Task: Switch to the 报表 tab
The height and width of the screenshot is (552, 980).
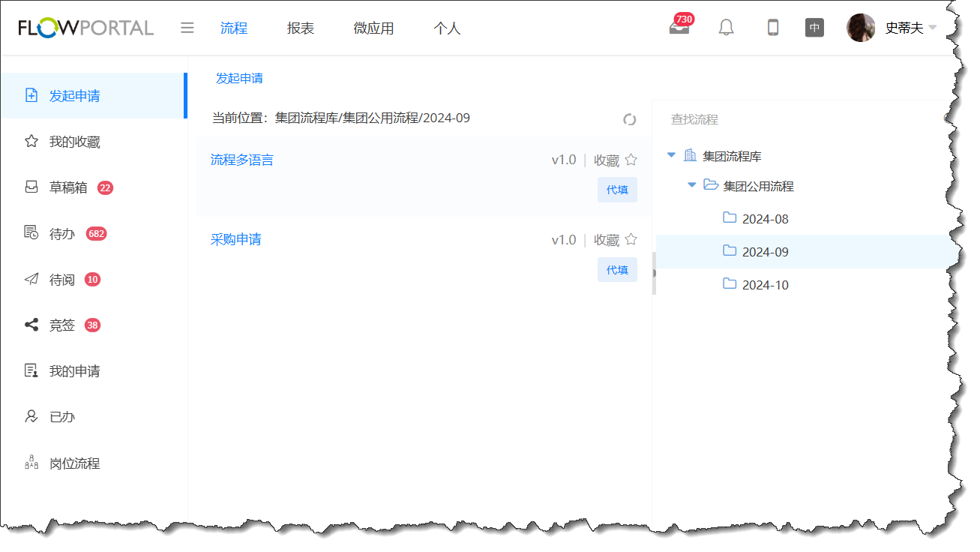Action: pyautogui.click(x=300, y=28)
